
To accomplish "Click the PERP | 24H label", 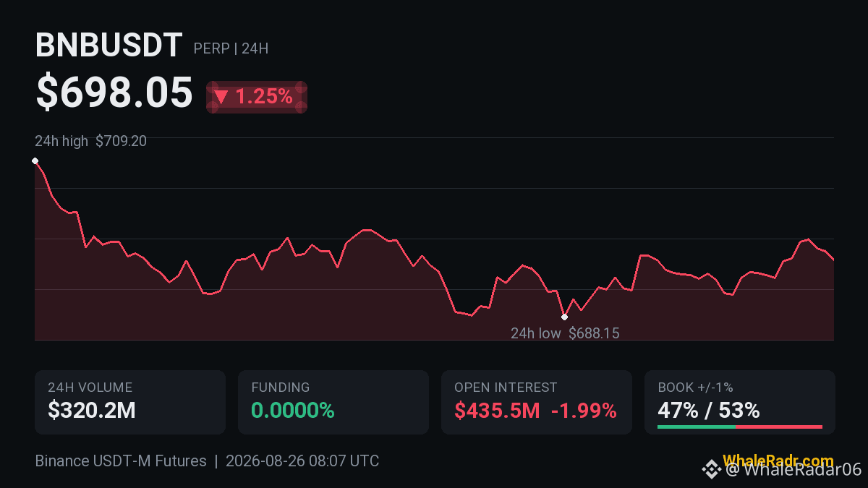I will coord(231,49).
